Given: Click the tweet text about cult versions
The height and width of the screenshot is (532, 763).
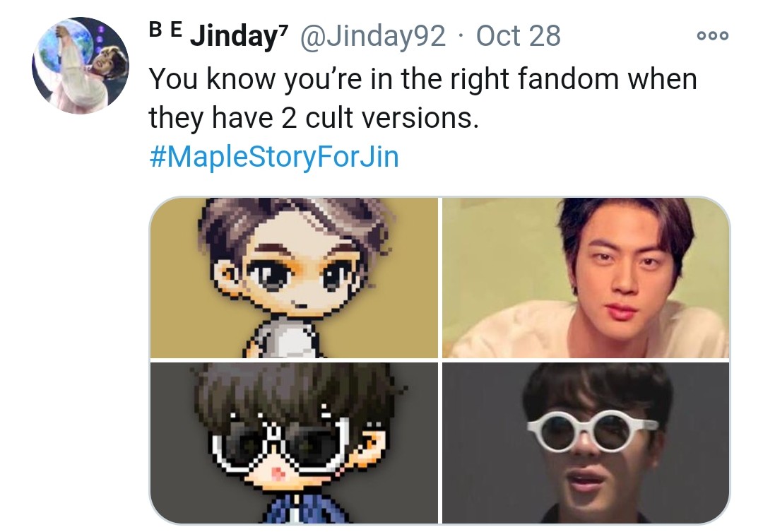Looking at the screenshot, I should [422, 97].
